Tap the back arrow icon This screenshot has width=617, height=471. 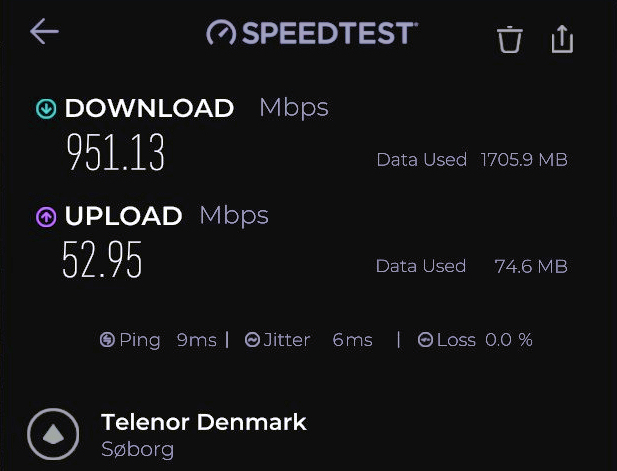(x=44, y=32)
